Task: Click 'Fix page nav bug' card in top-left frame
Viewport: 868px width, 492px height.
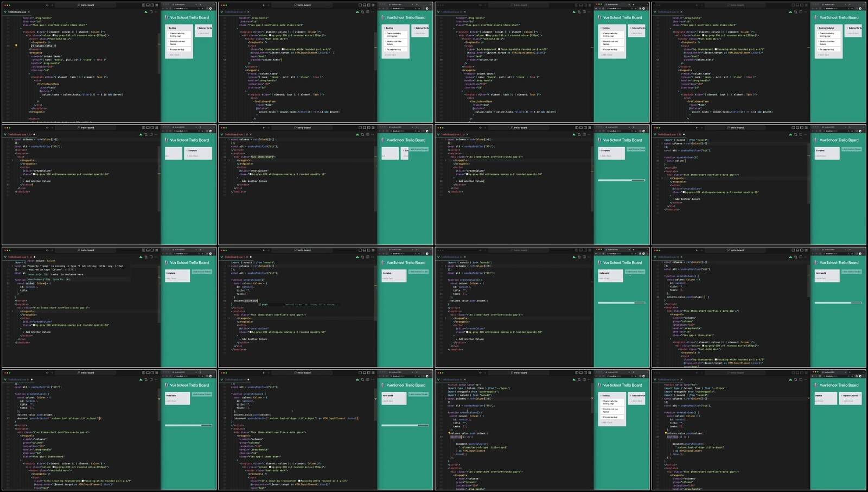Action: pyautogui.click(x=179, y=49)
